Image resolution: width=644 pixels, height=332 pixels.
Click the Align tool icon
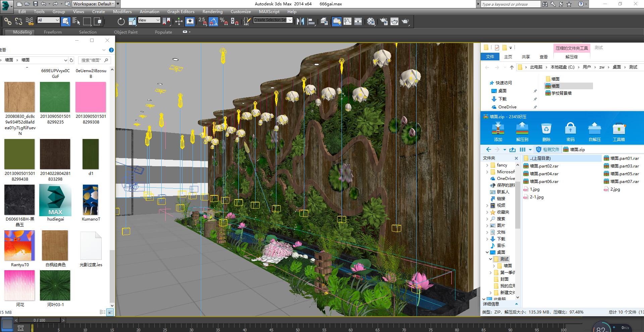click(x=311, y=21)
